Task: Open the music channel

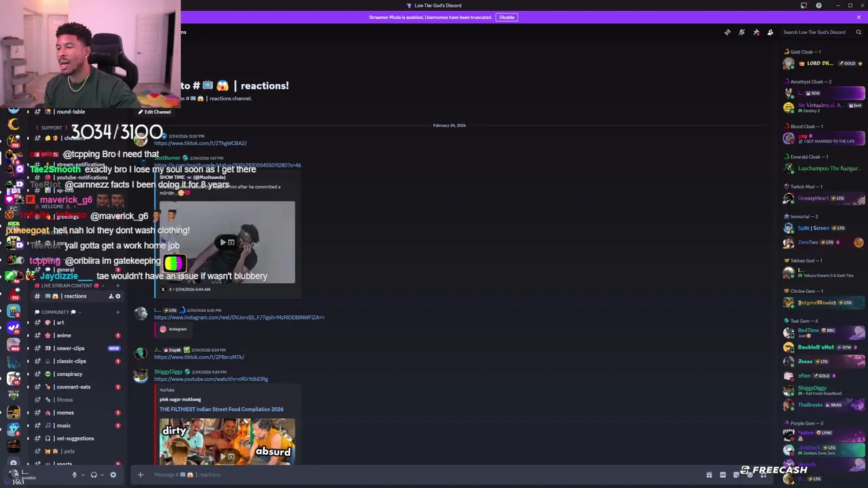Action: (78, 426)
